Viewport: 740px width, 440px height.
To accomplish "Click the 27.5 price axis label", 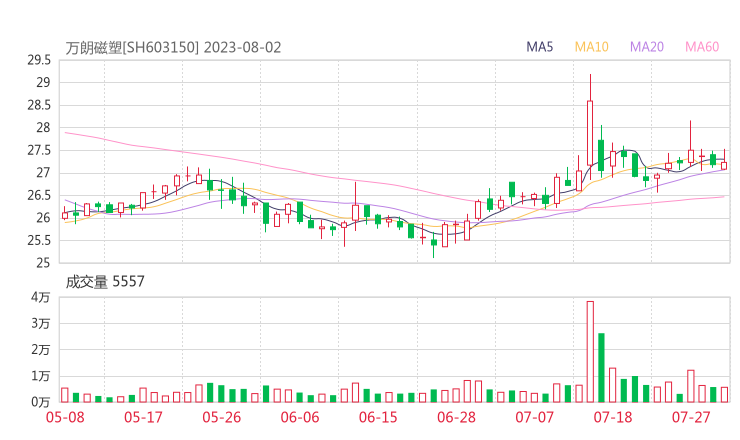I will pyautogui.click(x=39, y=150).
